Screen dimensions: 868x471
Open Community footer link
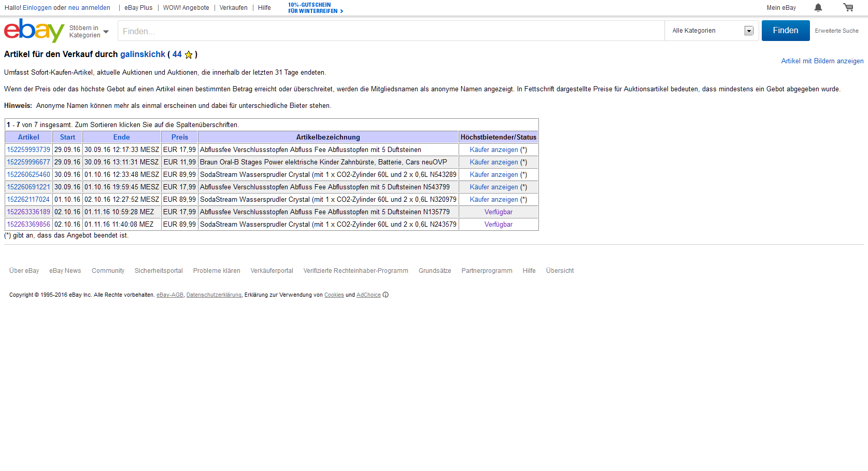[x=108, y=271]
